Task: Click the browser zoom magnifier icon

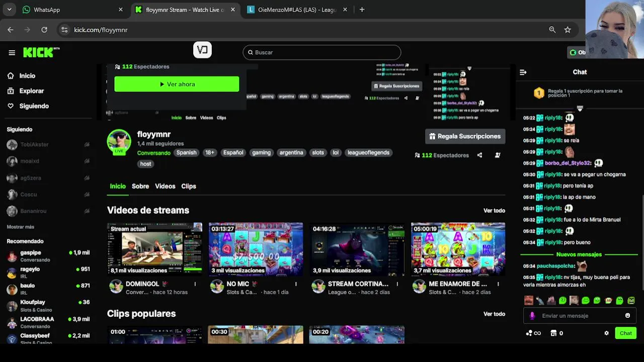Action: [552, 30]
